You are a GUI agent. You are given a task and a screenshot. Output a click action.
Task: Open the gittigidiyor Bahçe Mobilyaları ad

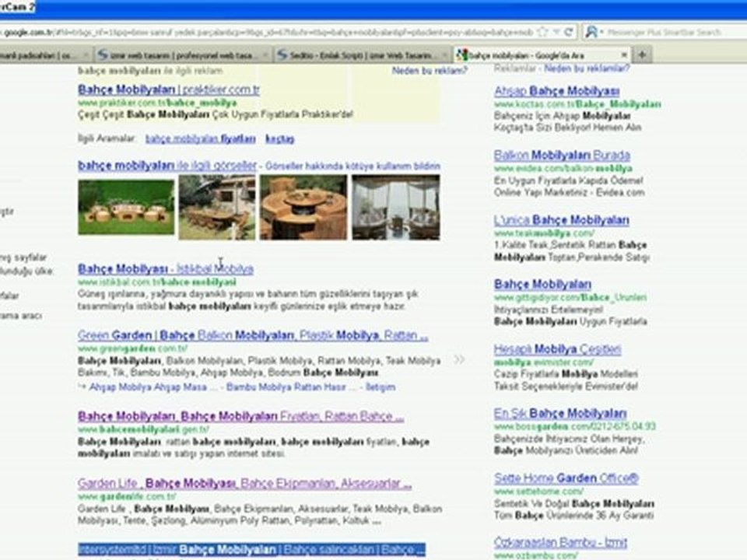click(542, 285)
